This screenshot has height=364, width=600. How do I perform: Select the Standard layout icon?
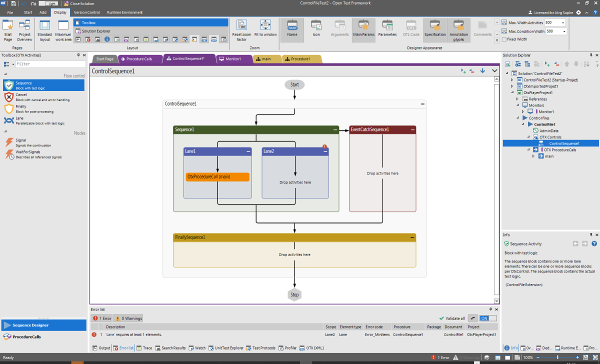point(44,25)
